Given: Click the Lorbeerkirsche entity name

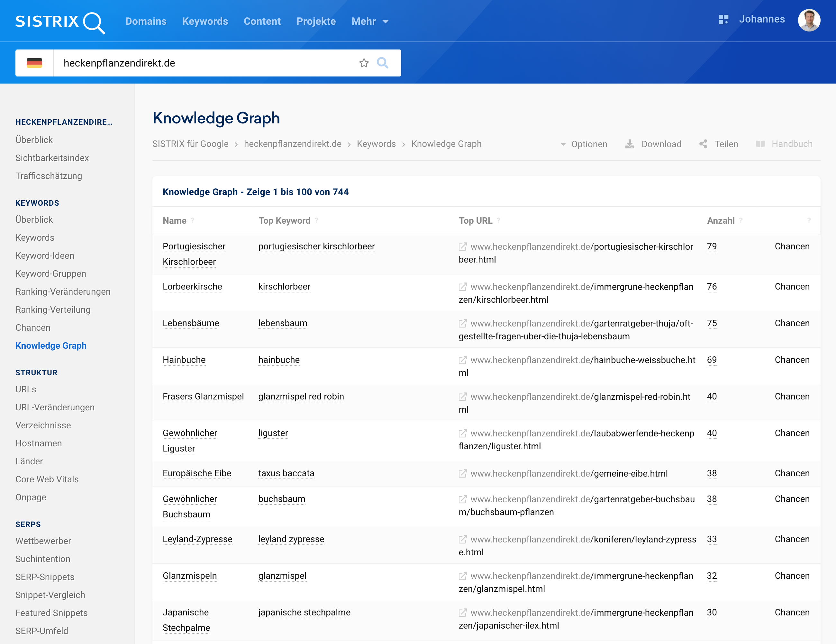Looking at the screenshot, I should click(x=192, y=287).
